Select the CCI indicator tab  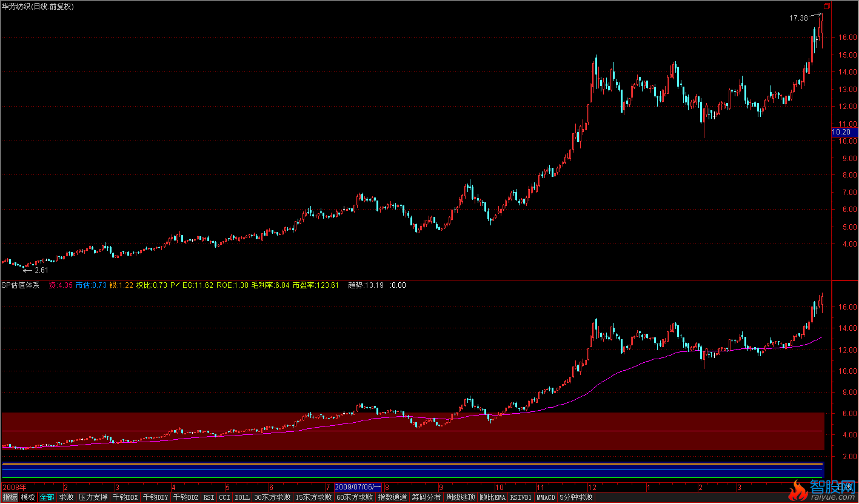(224, 497)
